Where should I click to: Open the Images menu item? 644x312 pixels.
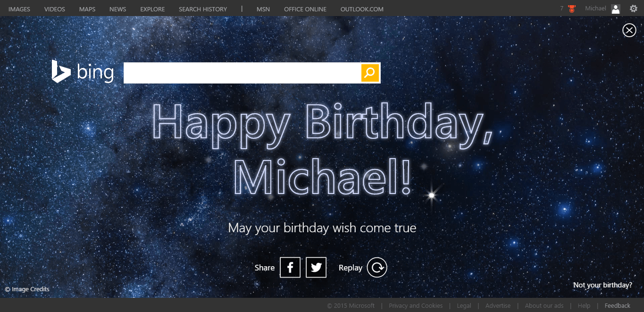tap(19, 9)
